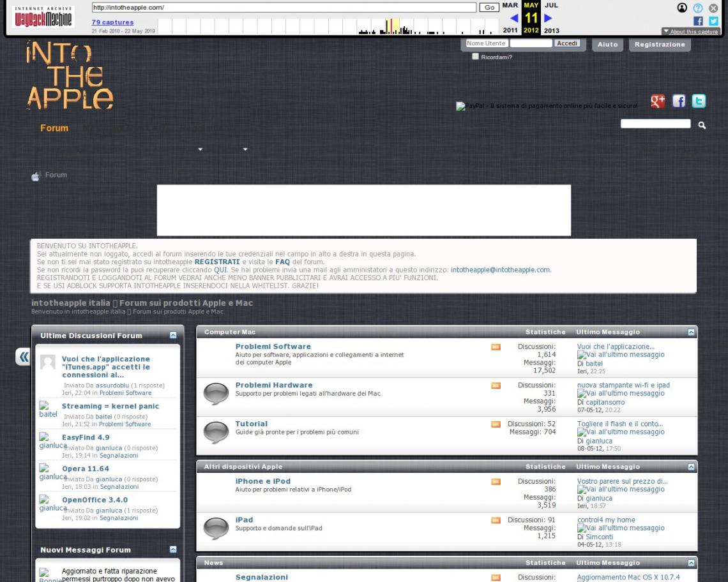Viewport: 728px width, 582px height.
Task: Collapse the Nuovi Messaggi Forum block
Action: pos(173,549)
